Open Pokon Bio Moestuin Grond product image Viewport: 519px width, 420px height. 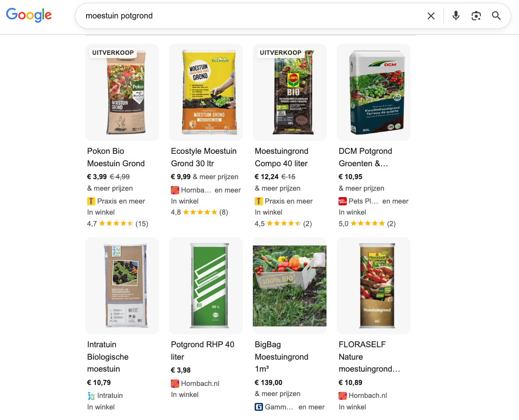click(x=122, y=92)
